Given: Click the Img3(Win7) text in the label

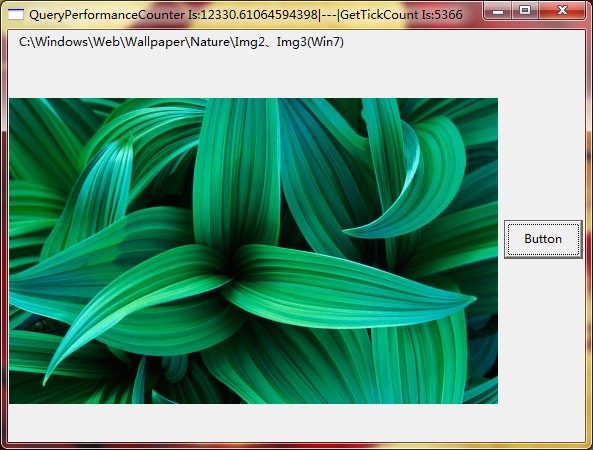Looking at the screenshot, I should pos(310,42).
